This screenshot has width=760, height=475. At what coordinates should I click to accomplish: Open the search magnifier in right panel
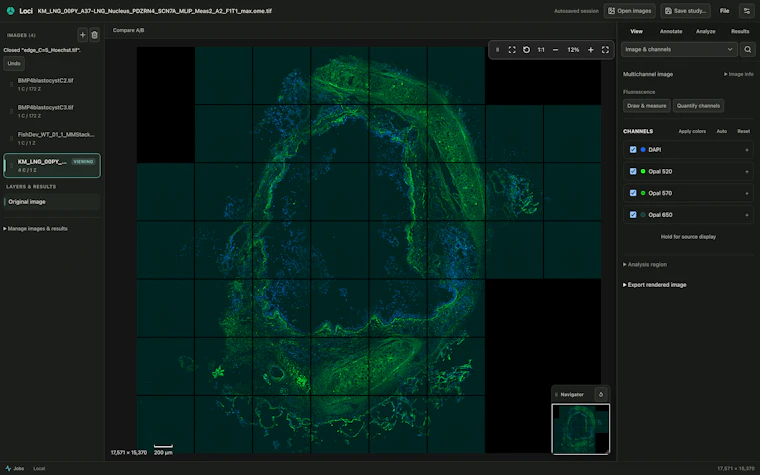click(x=747, y=49)
